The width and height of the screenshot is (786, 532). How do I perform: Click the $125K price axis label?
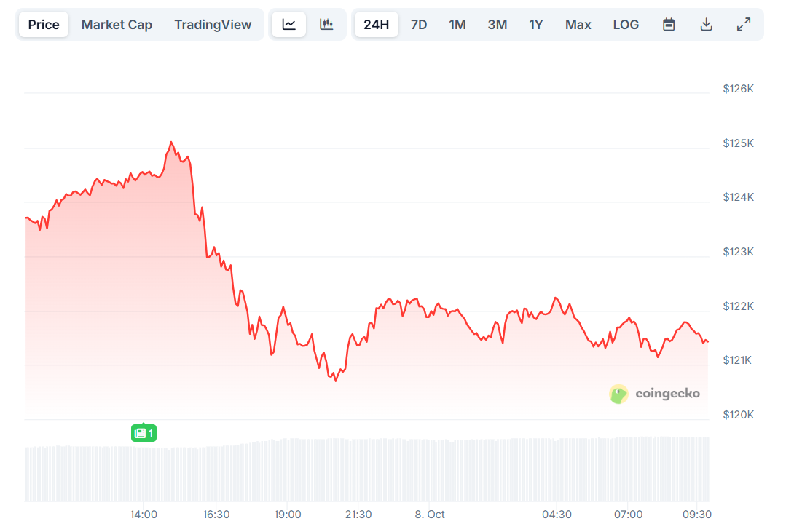pos(736,143)
